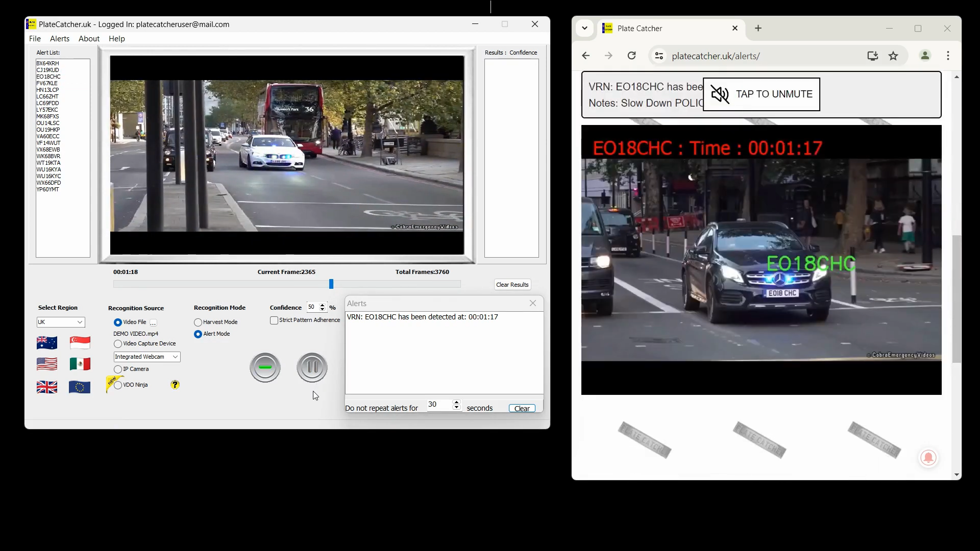This screenshot has height=551, width=980.
Task: Open the Help menu
Action: tap(117, 39)
